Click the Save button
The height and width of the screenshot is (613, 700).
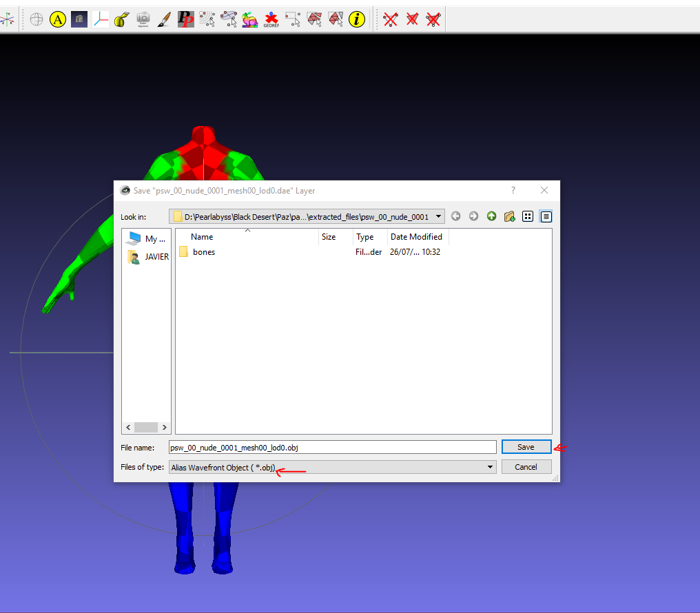coord(526,447)
